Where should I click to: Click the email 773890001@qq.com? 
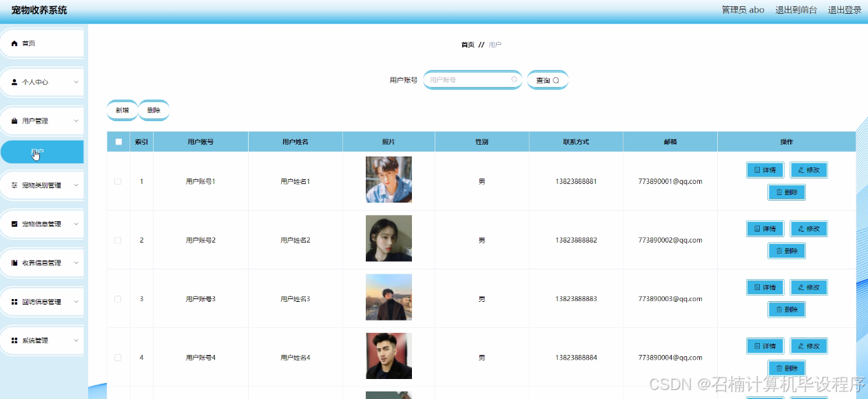[670, 182]
